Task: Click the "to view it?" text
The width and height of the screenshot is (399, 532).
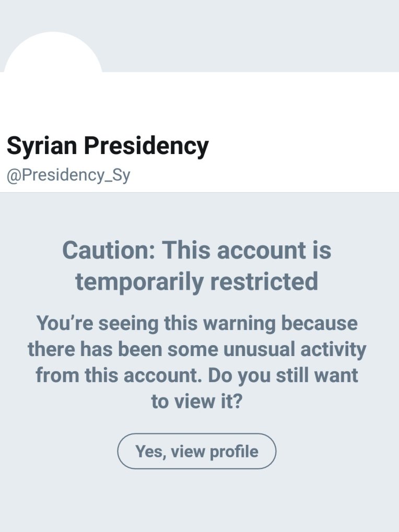Action: pos(196,402)
